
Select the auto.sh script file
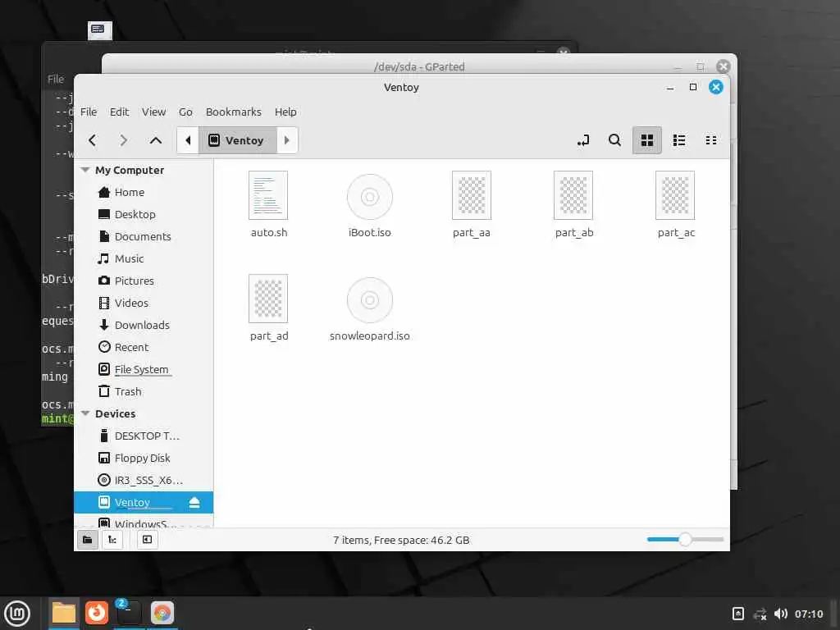click(268, 204)
